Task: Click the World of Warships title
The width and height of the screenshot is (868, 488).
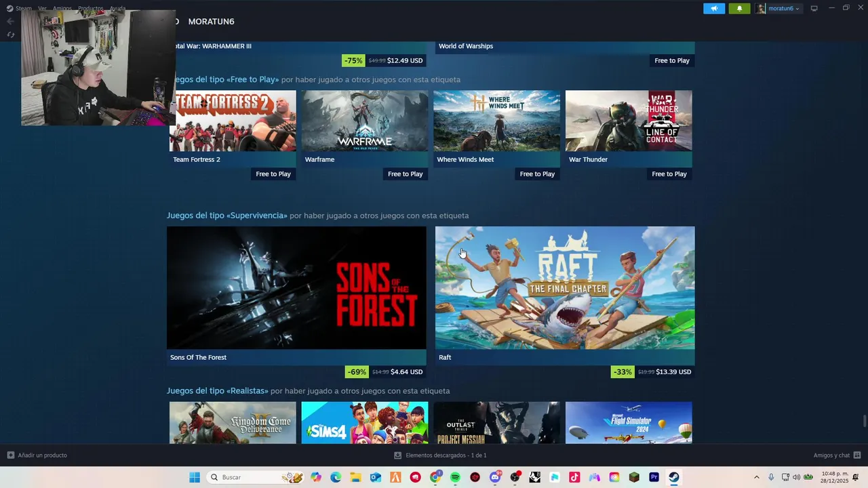Action: coord(466,46)
